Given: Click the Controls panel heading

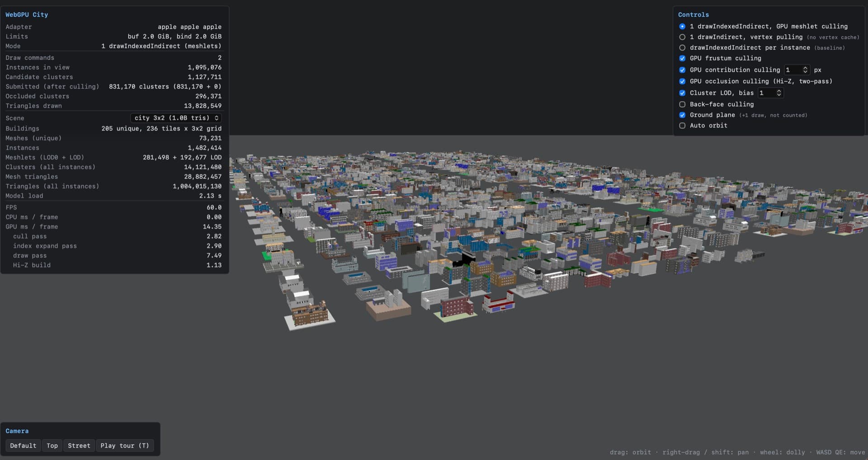Looking at the screenshot, I should pos(693,14).
